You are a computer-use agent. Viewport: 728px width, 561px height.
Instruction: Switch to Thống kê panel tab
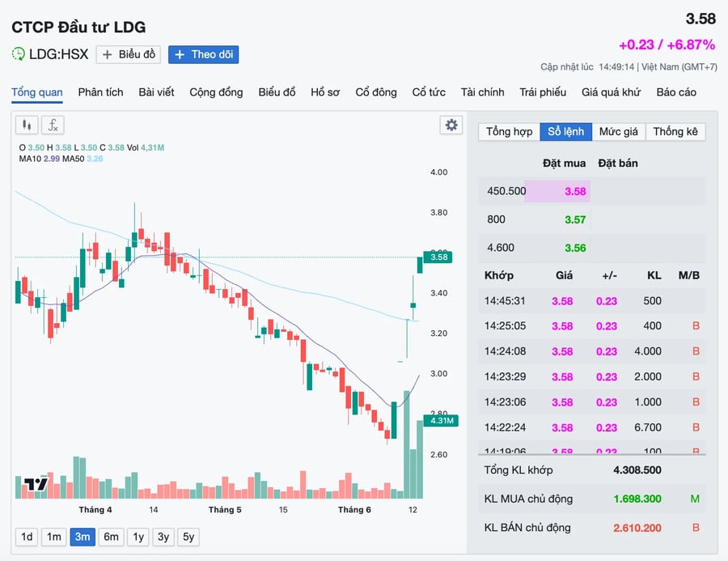(675, 131)
